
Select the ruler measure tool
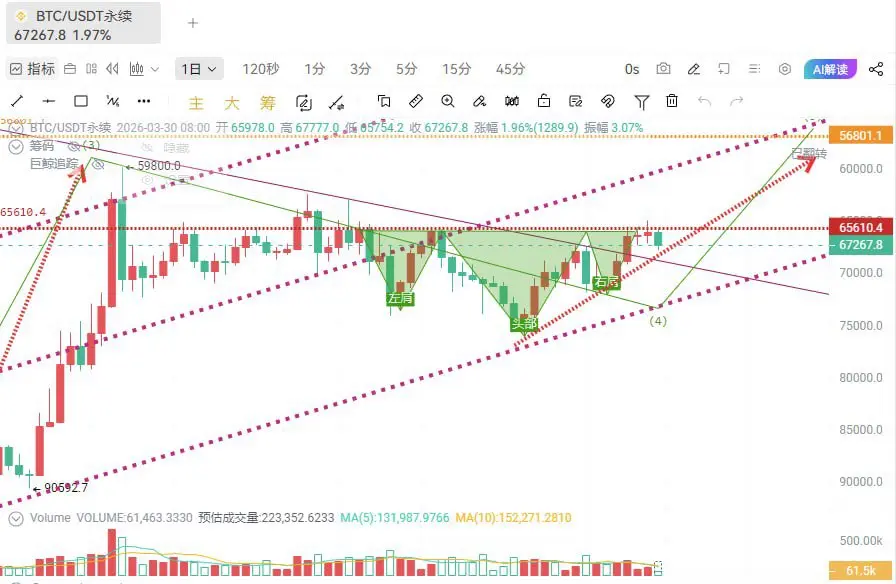[x=416, y=101]
